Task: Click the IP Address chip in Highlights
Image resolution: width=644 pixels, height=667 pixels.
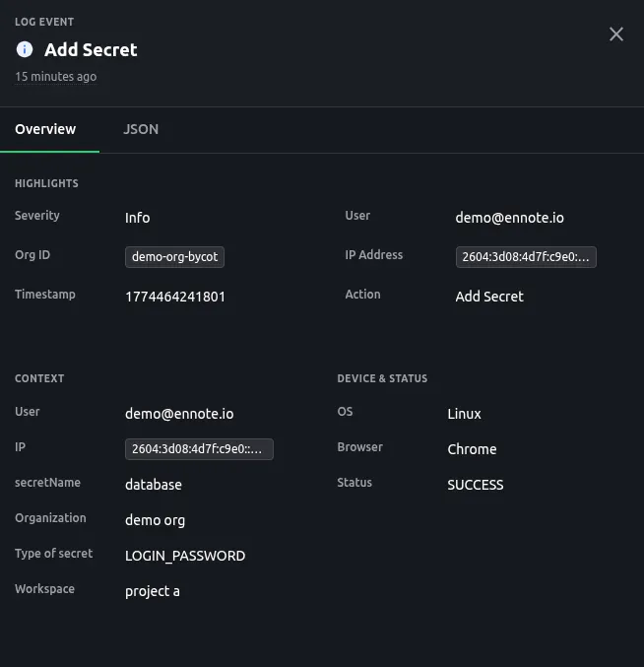Action: coord(526,257)
